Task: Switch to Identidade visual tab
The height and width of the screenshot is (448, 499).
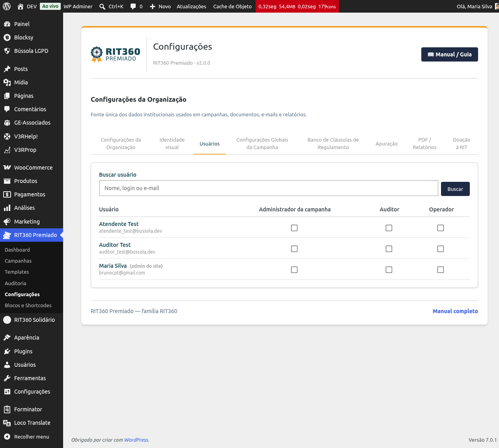Action: [x=172, y=144]
